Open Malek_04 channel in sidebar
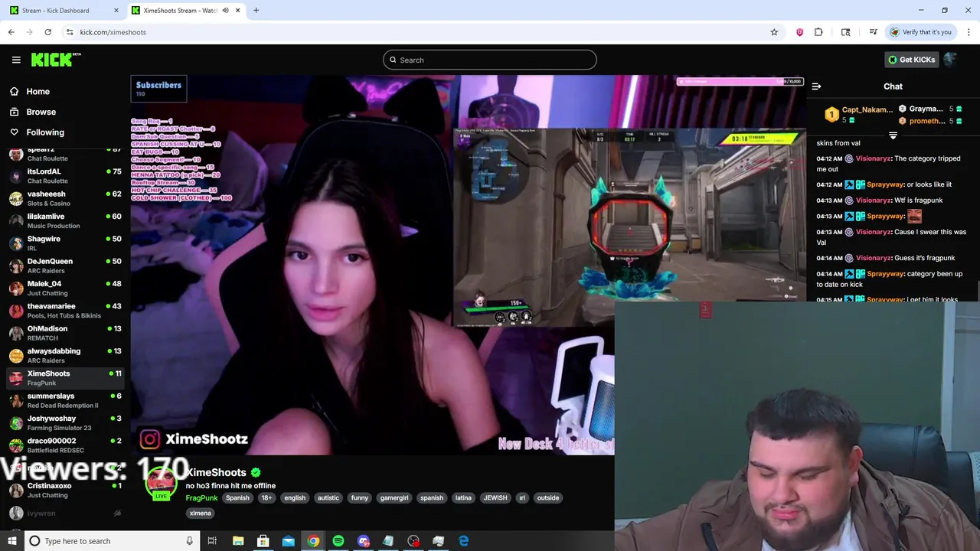 click(65, 288)
